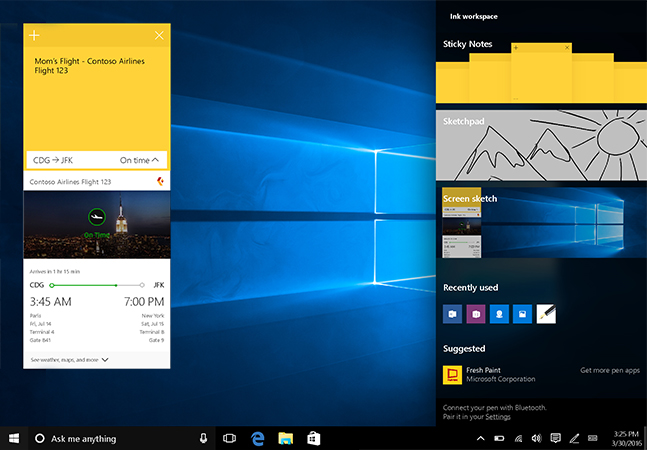Click the Recently used heading
This screenshot has width=647, height=450.
(x=470, y=287)
